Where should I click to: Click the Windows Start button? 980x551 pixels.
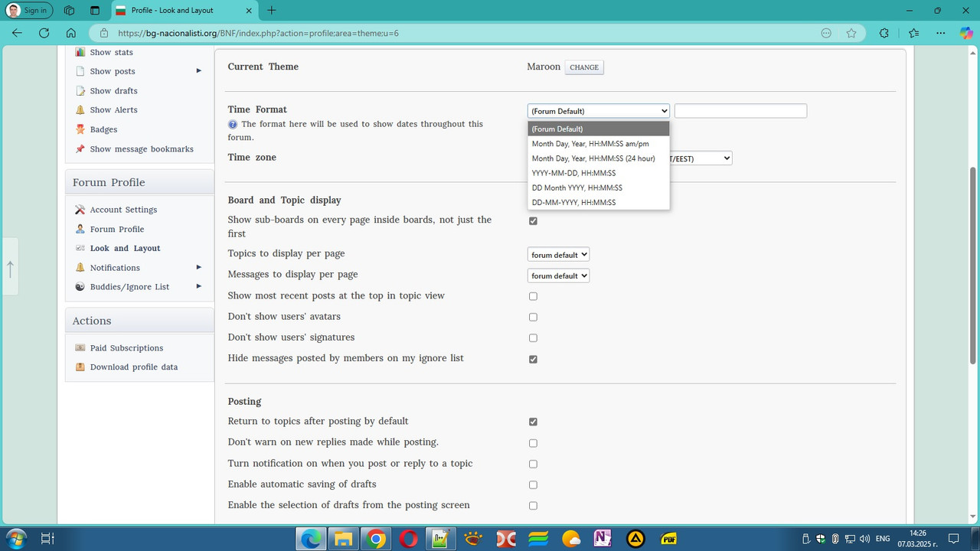[15, 539]
